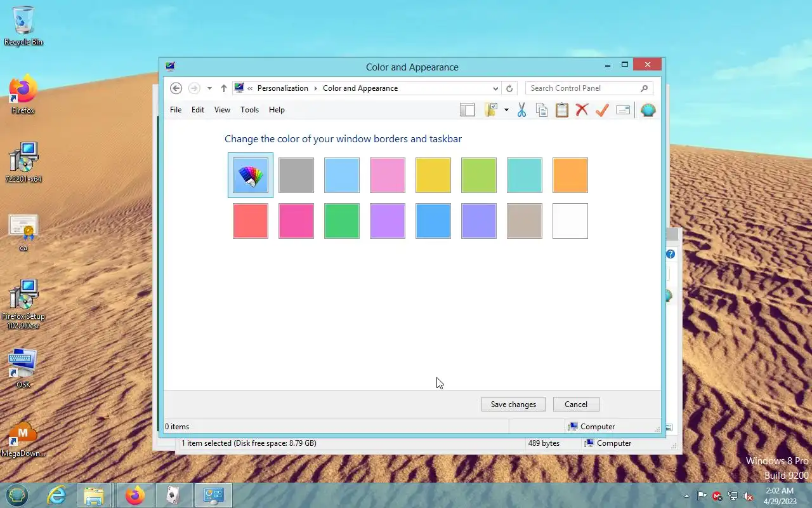The width and height of the screenshot is (812, 508).
Task: Click the Refresh button in address bar
Action: [x=509, y=88]
